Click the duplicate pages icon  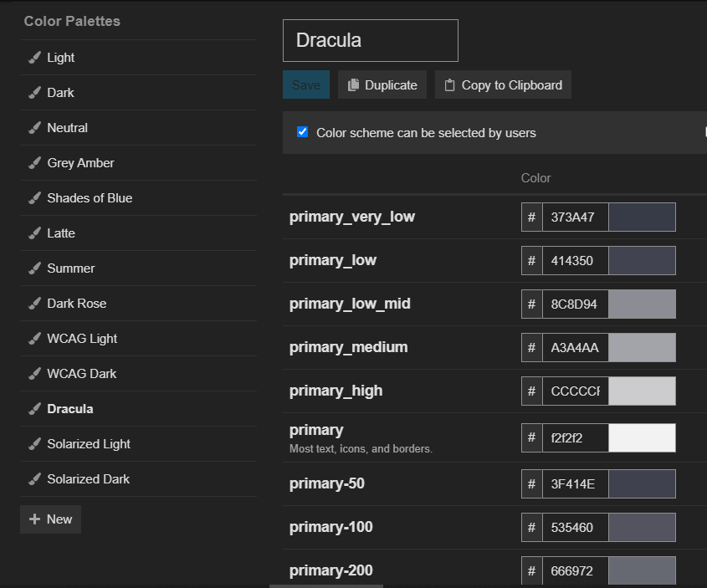(353, 84)
